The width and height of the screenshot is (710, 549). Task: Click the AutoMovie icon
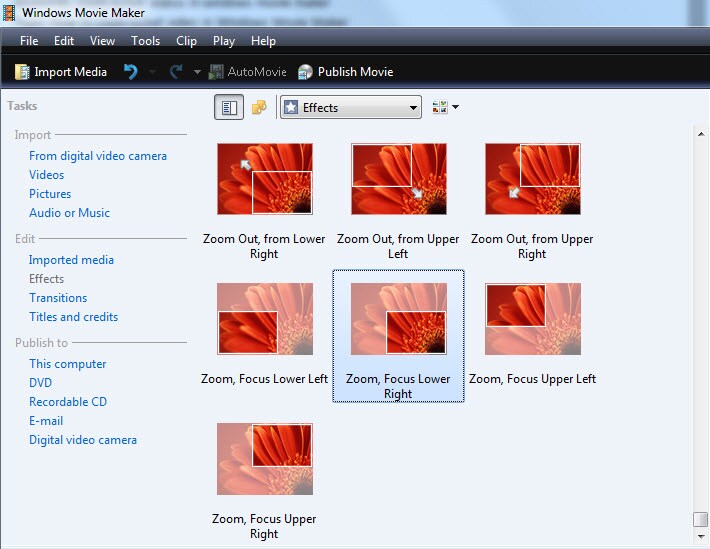[x=216, y=72]
